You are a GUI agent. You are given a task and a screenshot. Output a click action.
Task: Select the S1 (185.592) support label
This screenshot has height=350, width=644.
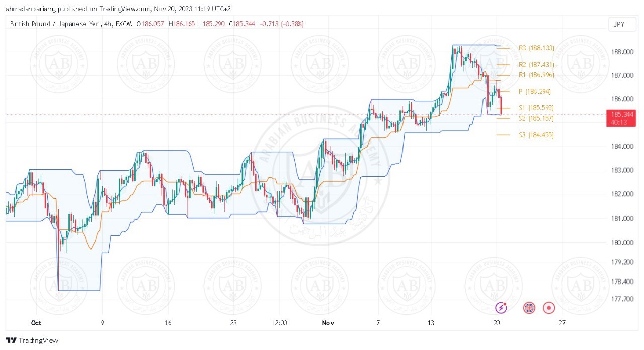click(x=536, y=108)
